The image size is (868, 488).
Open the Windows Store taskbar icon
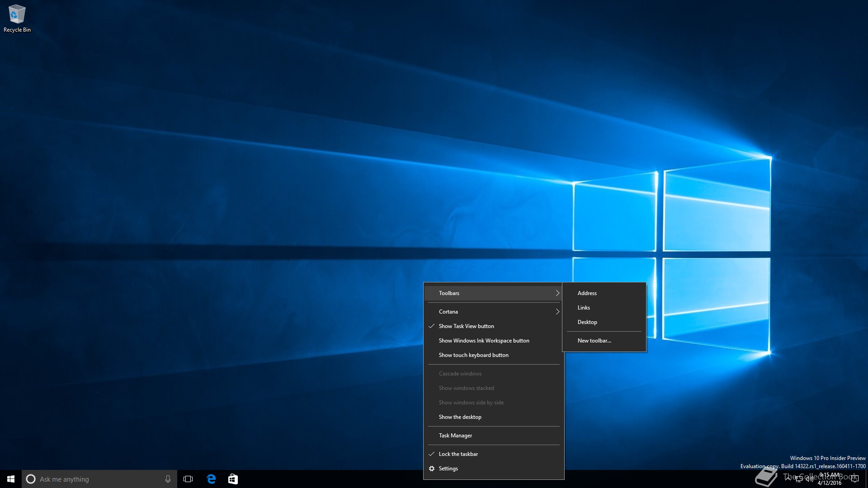point(233,479)
